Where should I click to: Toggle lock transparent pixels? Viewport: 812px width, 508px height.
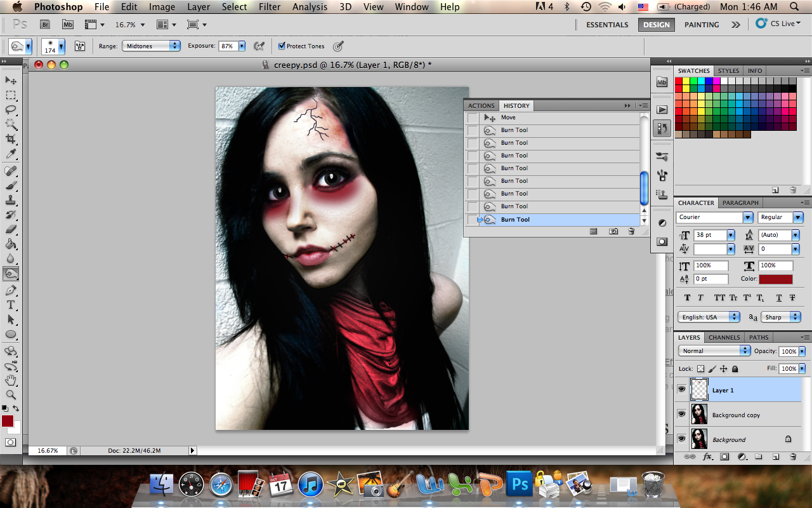[700, 369]
